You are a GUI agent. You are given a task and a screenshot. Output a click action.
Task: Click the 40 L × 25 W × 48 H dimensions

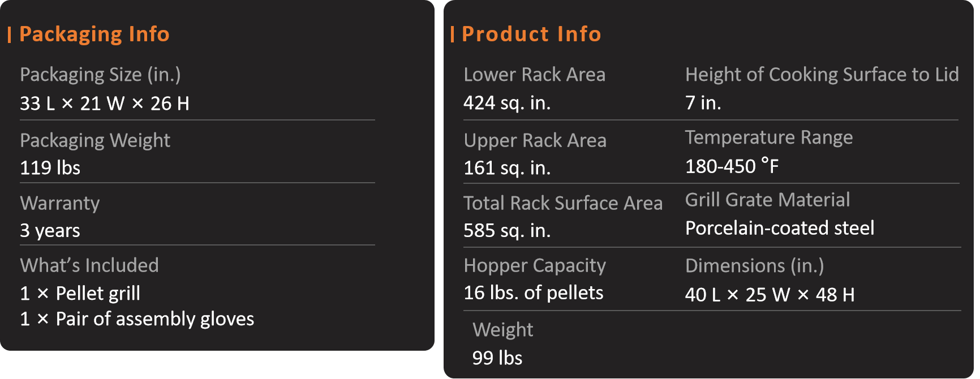[x=770, y=295]
